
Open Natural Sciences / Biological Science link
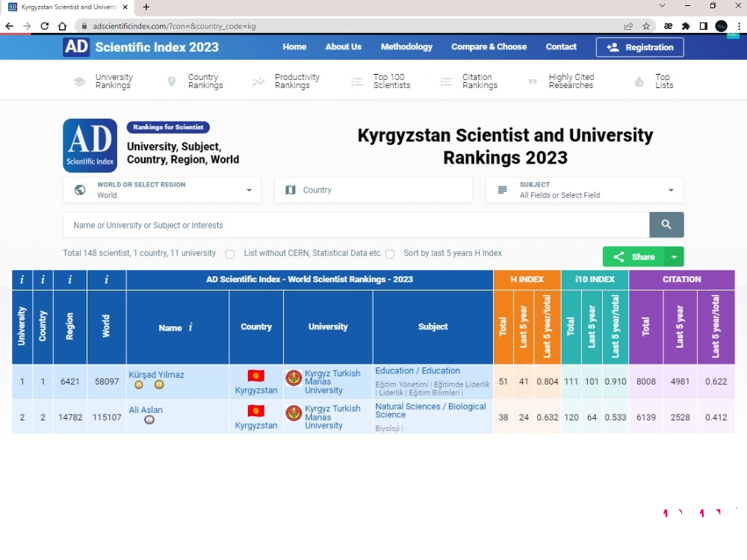pos(431,410)
